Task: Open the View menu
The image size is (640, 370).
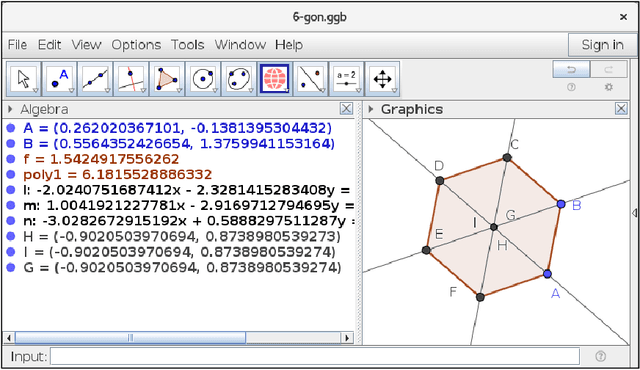Action: click(87, 45)
